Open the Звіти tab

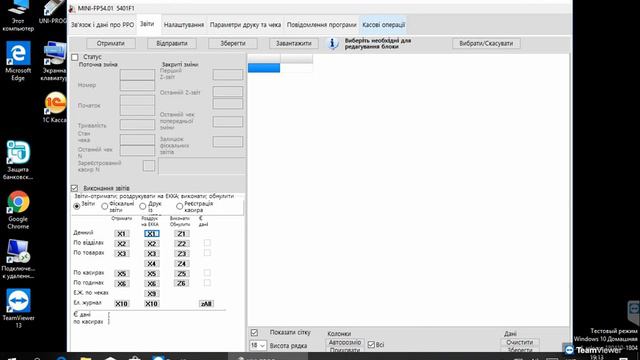(x=147, y=24)
